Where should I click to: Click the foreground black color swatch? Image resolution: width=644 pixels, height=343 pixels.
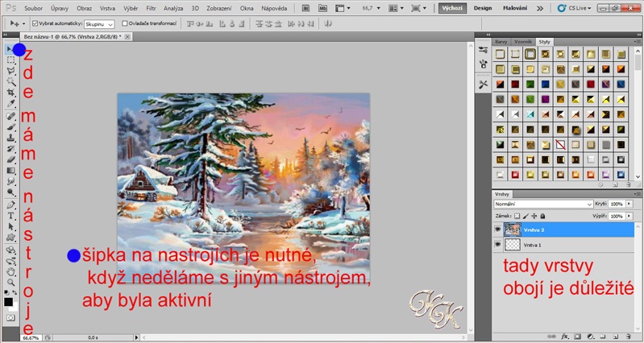[x=8, y=302]
